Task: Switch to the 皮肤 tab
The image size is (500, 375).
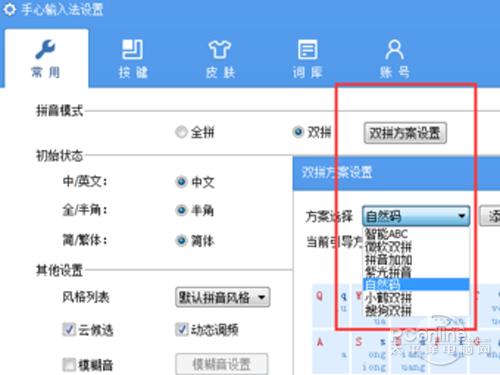Action: [x=220, y=59]
